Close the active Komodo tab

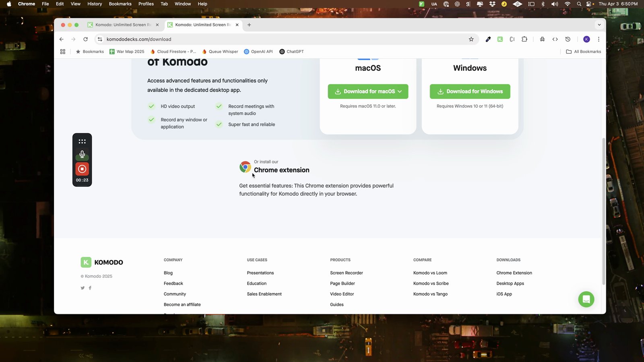(x=237, y=25)
